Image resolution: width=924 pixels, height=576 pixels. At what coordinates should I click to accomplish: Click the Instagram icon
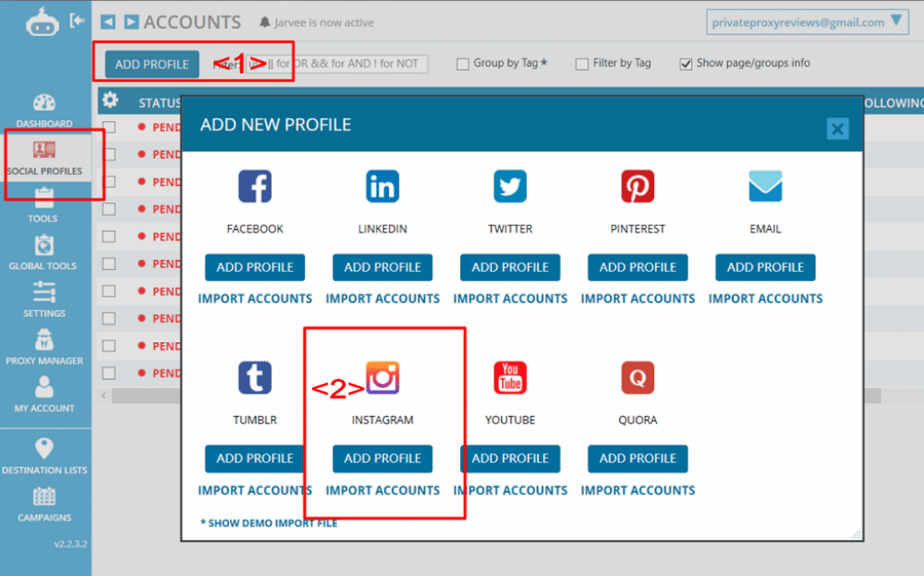(x=383, y=377)
